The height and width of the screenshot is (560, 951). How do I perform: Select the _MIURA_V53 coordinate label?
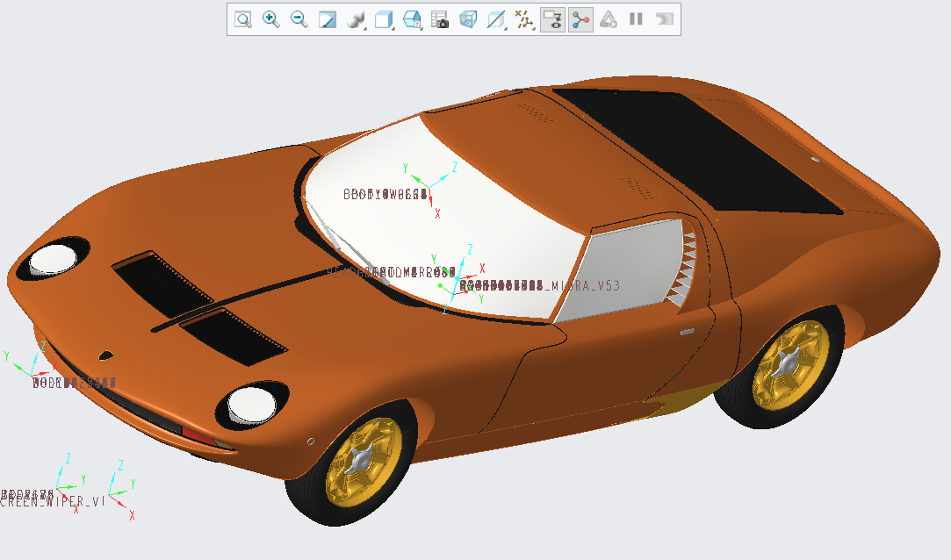click(x=583, y=285)
